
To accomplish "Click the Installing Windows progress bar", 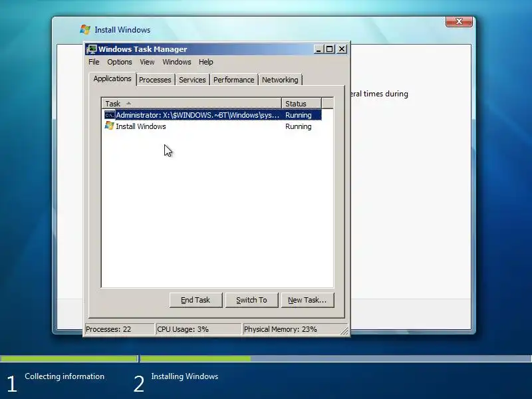I will [336, 358].
